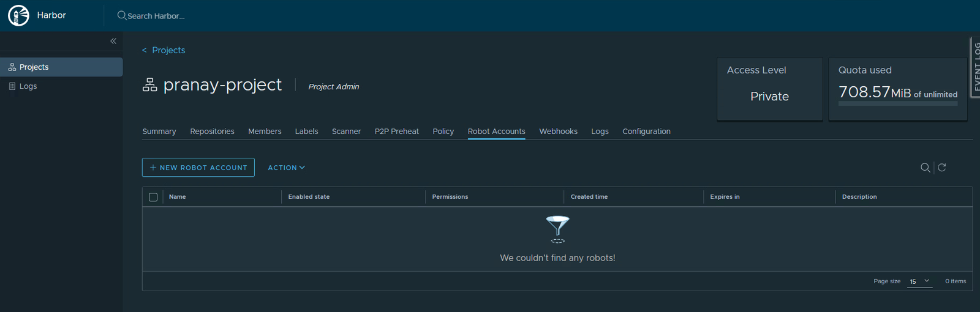Click the 'Quota used' card label
Viewport: 980px width, 312px height.
(865, 70)
